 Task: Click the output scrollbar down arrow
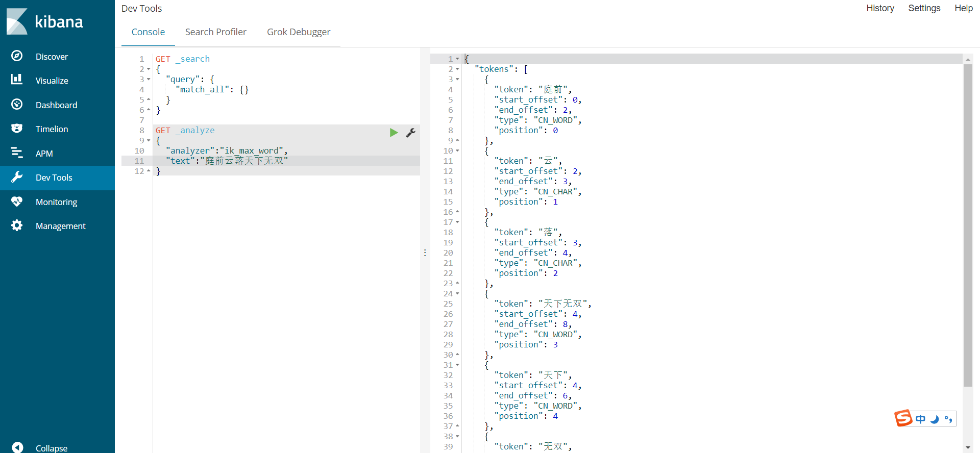968,447
